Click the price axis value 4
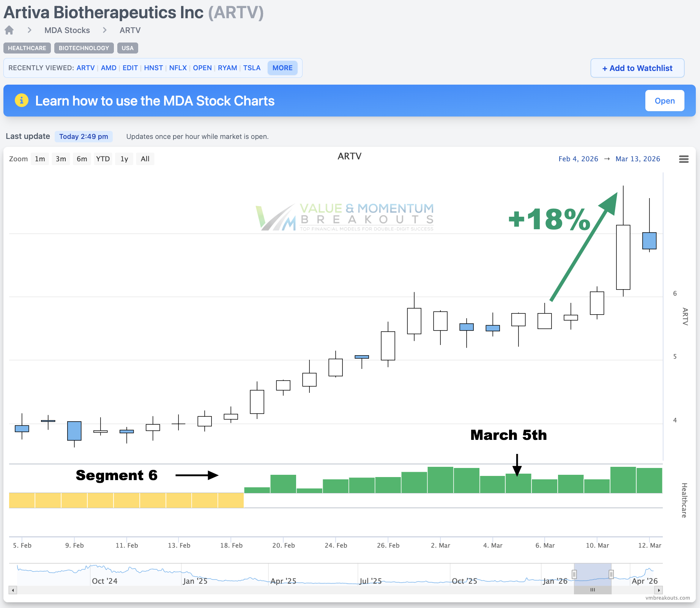Image resolution: width=700 pixels, height=608 pixels. tap(675, 420)
